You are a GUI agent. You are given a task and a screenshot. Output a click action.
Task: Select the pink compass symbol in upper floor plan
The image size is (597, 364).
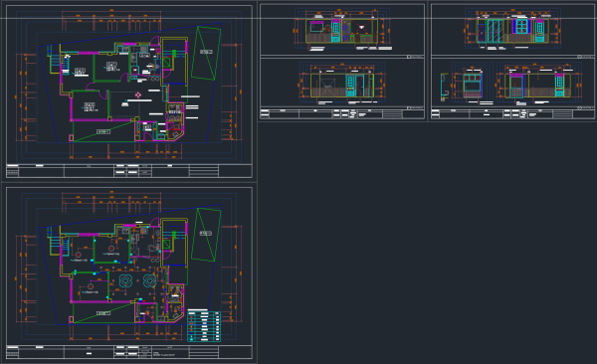[138, 94]
